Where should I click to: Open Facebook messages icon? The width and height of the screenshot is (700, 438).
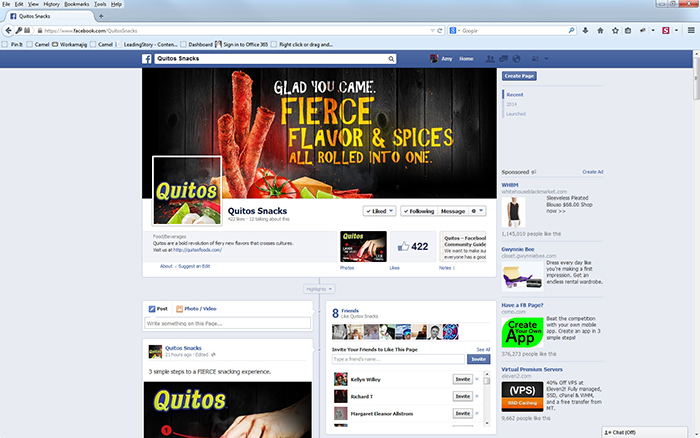[504, 58]
